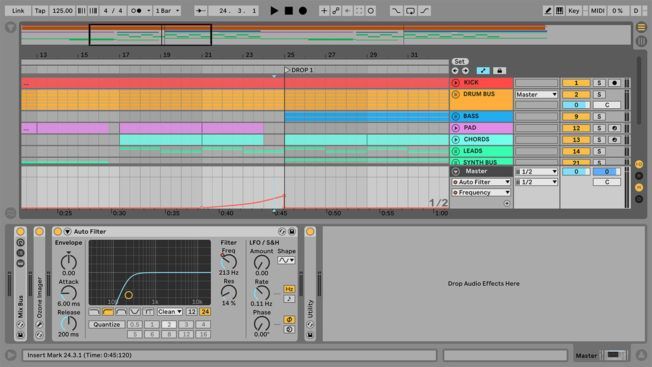Open the 1 Bar quantization menu
652x367 pixels.
(x=167, y=11)
